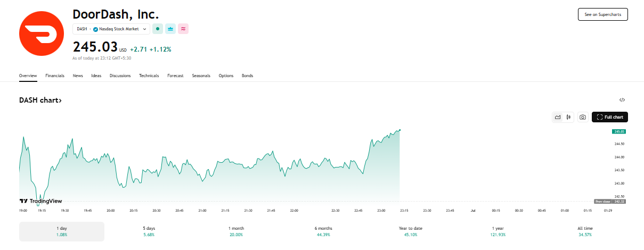
Task: Switch to the Financials tab
Action: pos(55,76)
